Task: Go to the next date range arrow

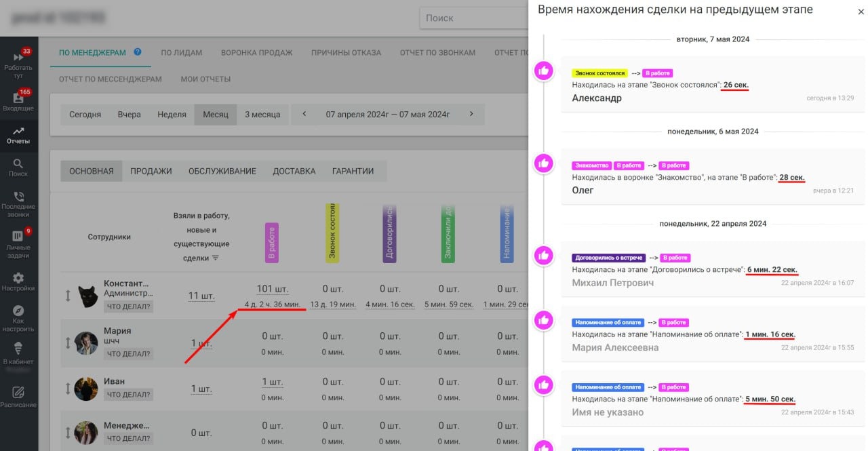Action: click(471, 114)
